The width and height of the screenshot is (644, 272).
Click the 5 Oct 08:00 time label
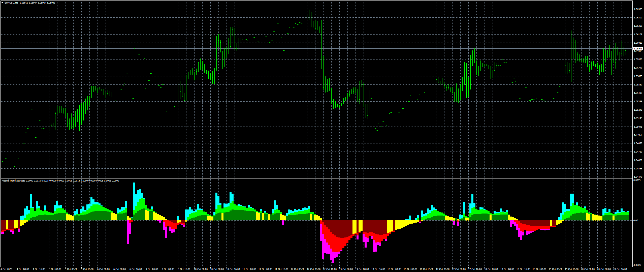click(x=71, y=269)
